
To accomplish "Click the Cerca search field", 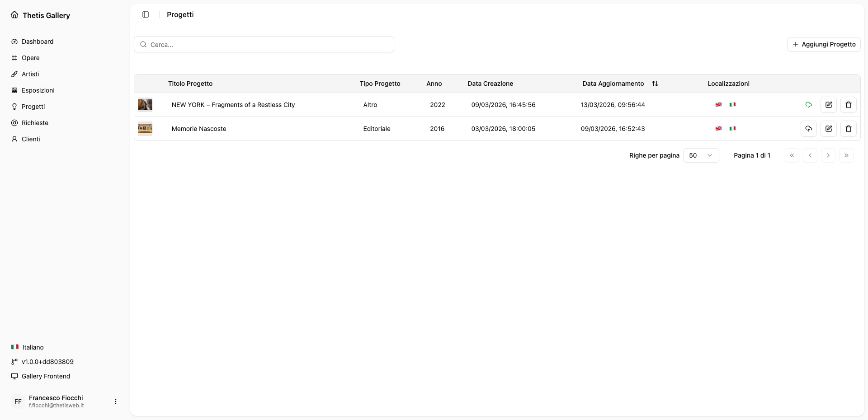I will point(264,45).
